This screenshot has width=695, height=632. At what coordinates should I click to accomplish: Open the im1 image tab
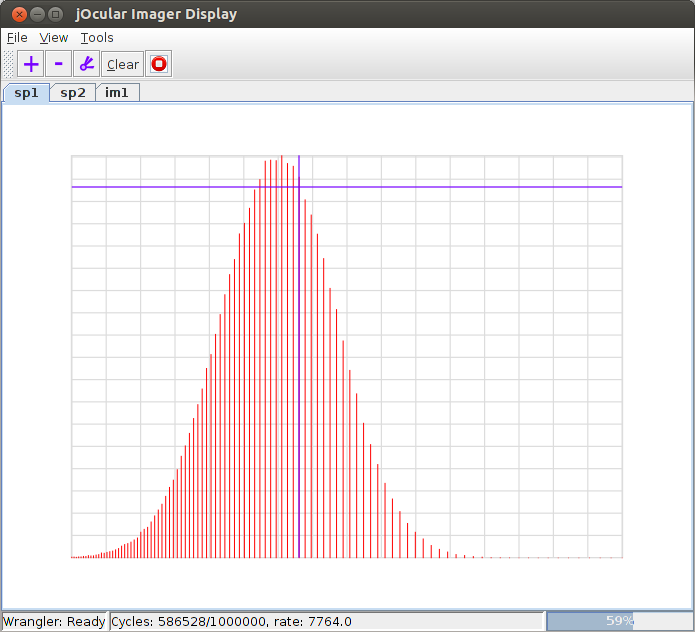(118, 93)
